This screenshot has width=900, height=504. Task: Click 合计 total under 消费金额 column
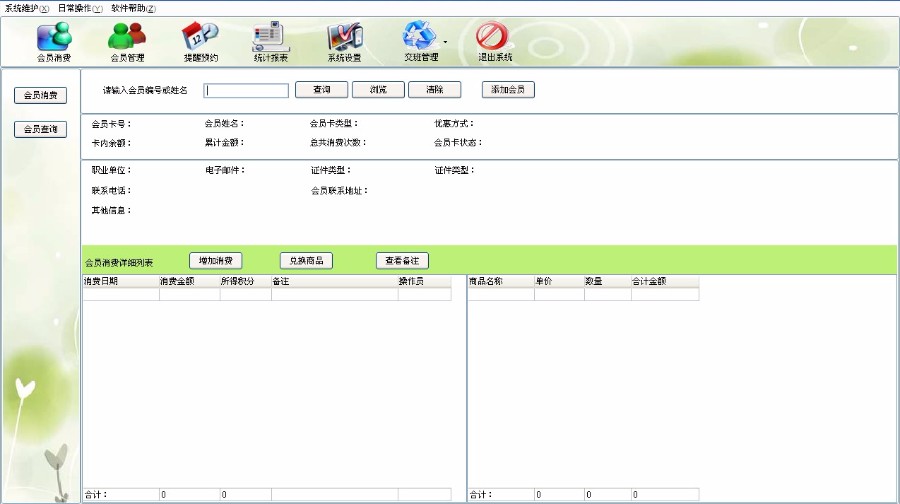(189, 494)
